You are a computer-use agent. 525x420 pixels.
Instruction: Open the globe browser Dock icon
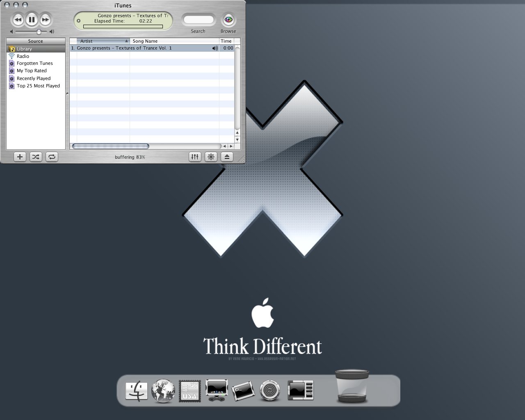click(x=163, y=391)
